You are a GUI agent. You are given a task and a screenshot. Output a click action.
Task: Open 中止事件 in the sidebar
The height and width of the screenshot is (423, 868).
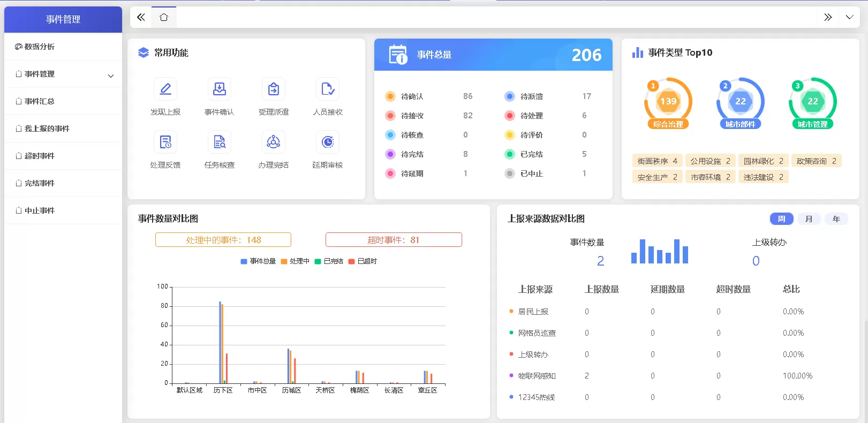pyautogui.click(x=63, y=210)
